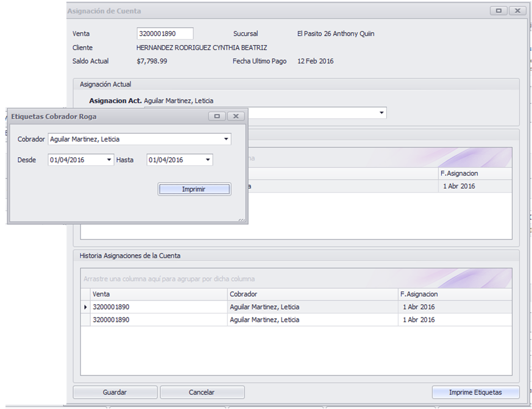Screen dimensions: 532x409
Task: Click the Desde date text field
Action: click(x=76, y=160)
